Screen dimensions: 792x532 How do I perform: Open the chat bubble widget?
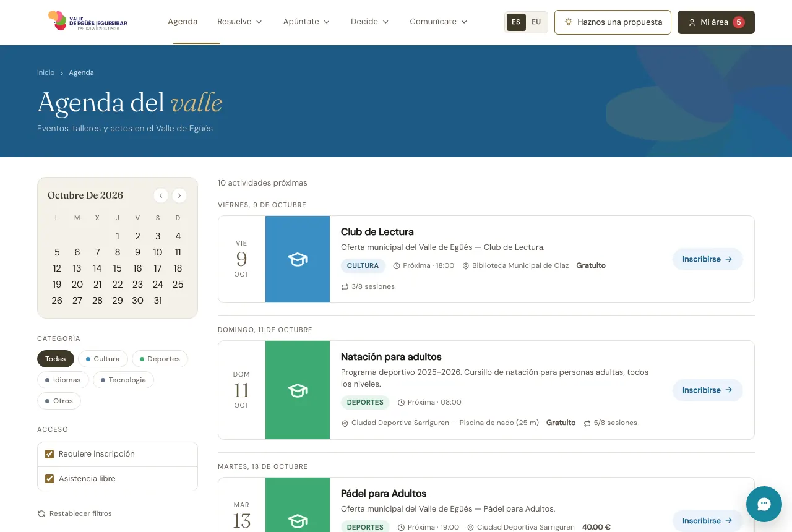(x=764, y=504)
